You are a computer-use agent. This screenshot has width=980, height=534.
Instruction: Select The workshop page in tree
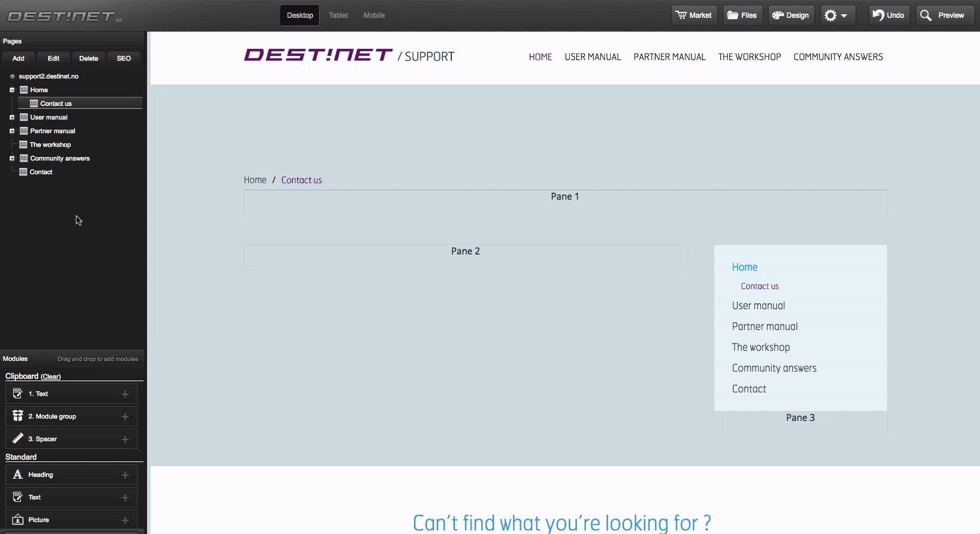[50, 145]
